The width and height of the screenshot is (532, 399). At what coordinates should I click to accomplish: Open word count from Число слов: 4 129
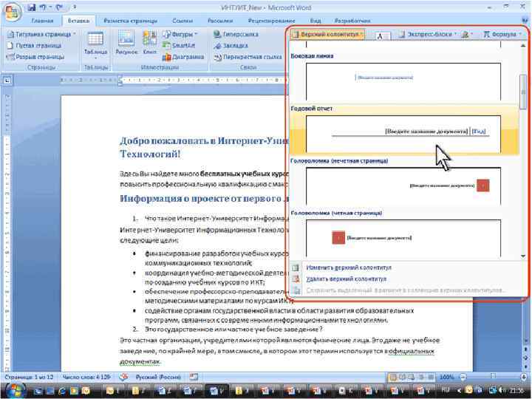86,377
